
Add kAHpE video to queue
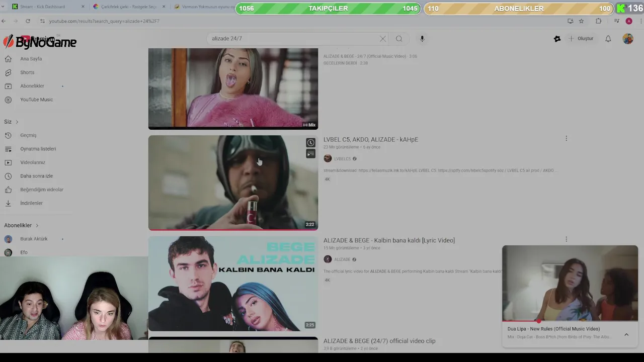pos(310,154)
